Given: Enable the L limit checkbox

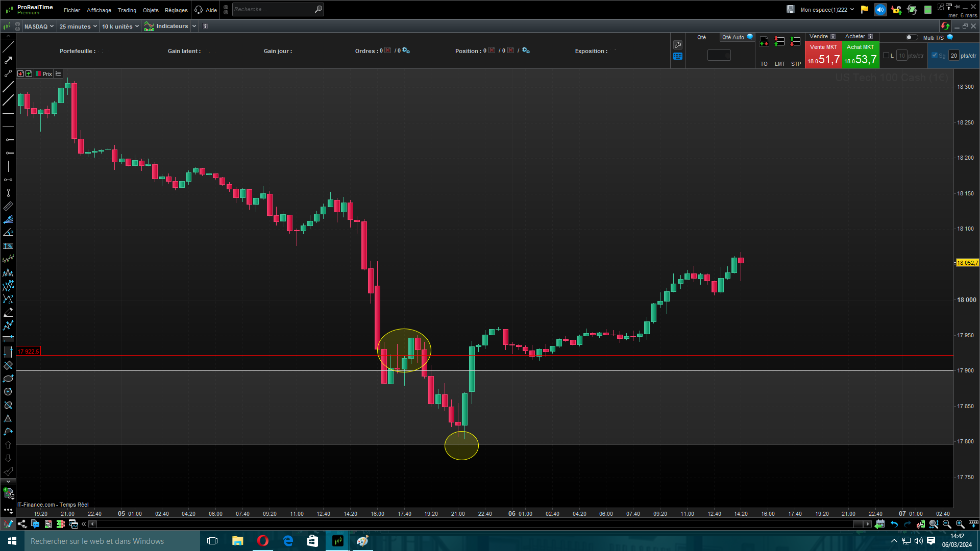Looking at the screenshot, I should tap(886, 56).
